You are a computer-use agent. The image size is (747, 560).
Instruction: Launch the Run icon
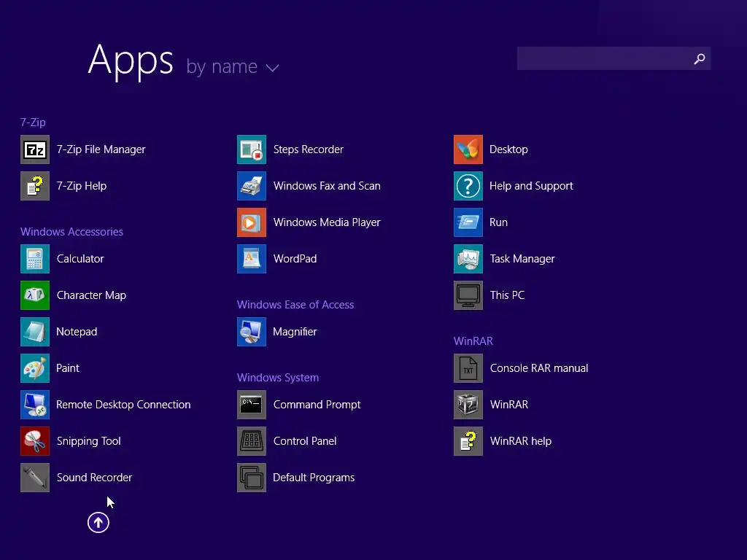468,222
